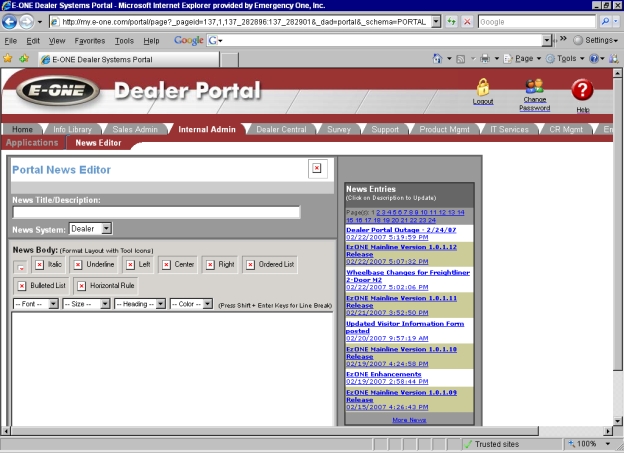Expand the Google toolbar Settings dropdown
This screenshot has height=453, width=624.
pos(596,40)
